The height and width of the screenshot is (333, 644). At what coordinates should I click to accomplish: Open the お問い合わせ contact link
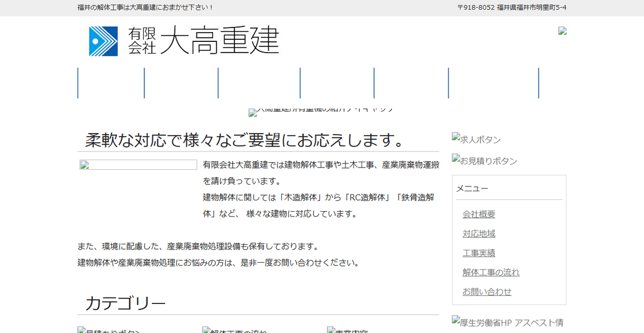point(486,291)
